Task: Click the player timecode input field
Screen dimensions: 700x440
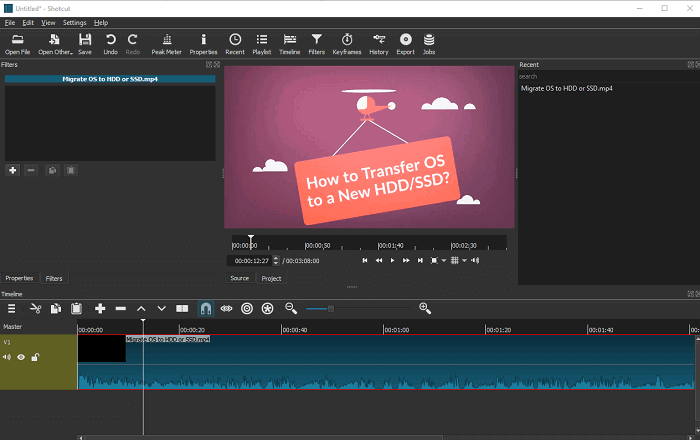Action: pyautogui.click(x=252, y=260)
